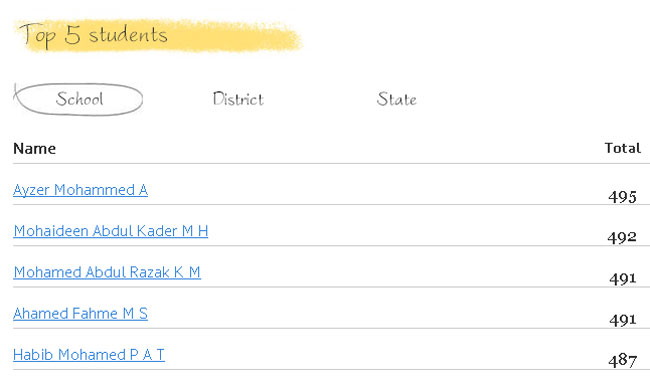
Task: Click the Name column header
Action: pyautogui.click(x=34, y=148)
